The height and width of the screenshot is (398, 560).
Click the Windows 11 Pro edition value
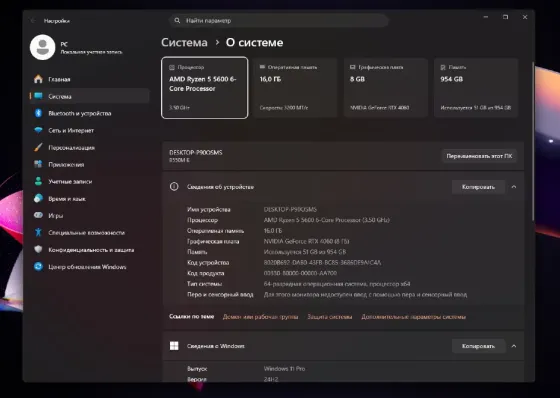click(x=284, y=368)
